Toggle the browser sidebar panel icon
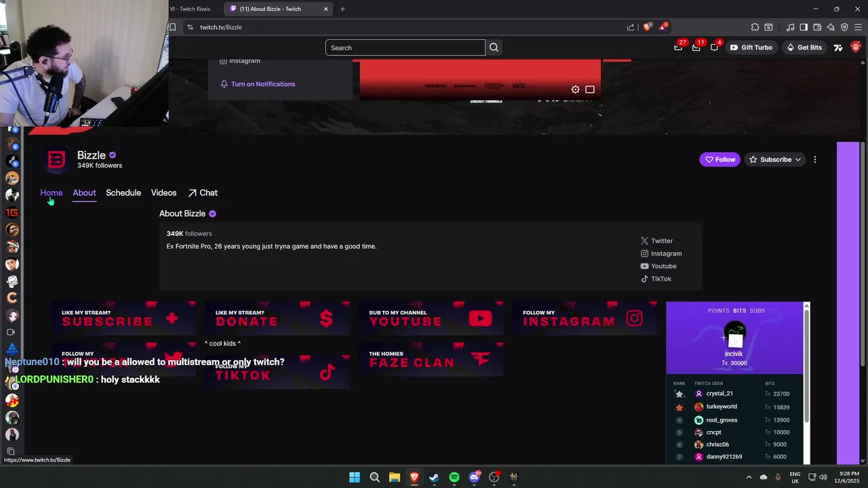This screenshot has height=488, width=868. tap(804, 27)
